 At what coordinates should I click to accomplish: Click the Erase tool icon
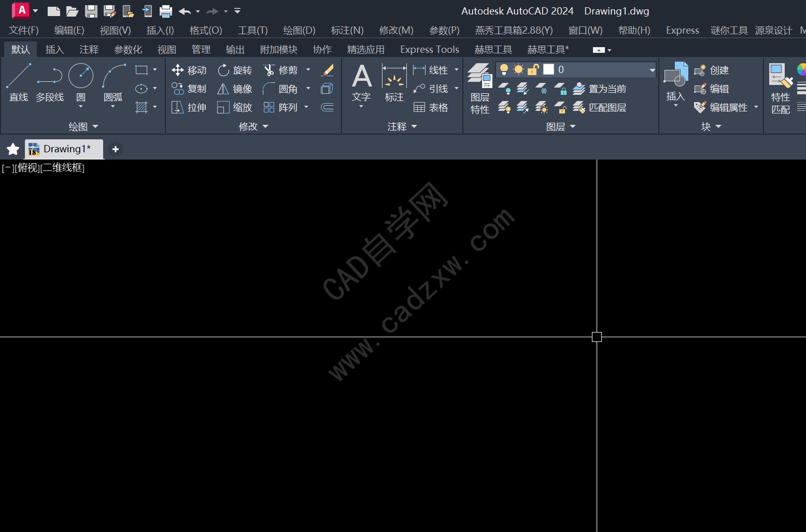(327, 70)
